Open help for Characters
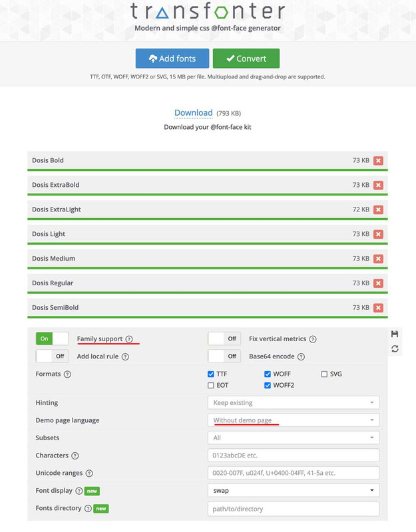This screenshot has height=532, width=416. [75, 456]
